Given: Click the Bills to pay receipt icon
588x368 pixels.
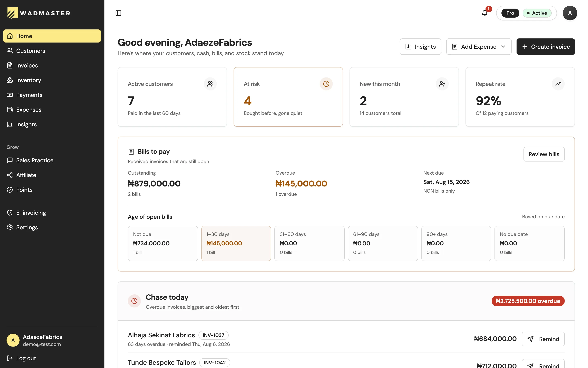Looking at the screenshot, I should [x=131, y=152].
